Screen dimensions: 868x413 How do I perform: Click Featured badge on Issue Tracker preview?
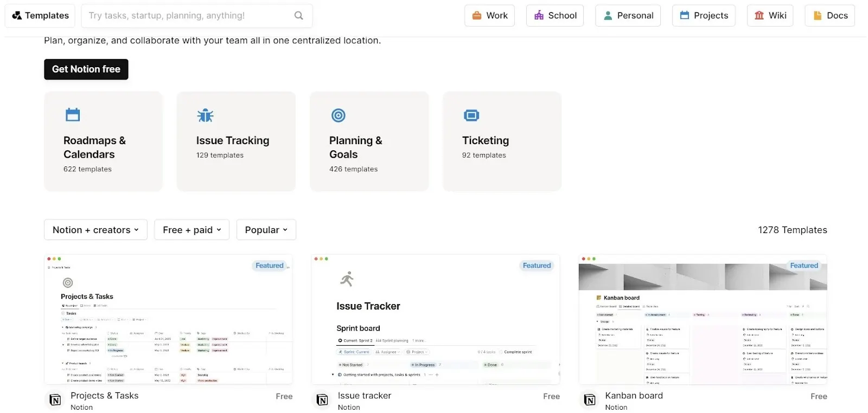click(537, 266)
